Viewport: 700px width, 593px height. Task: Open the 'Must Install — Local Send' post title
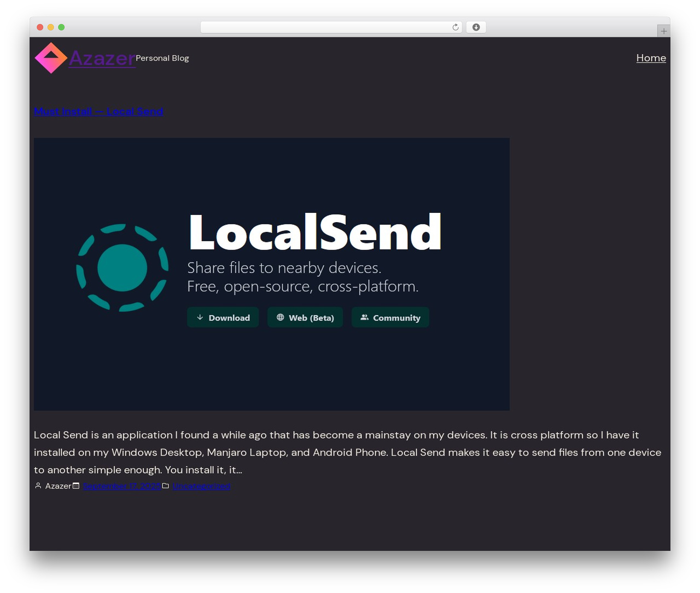[x=98, y=112]
